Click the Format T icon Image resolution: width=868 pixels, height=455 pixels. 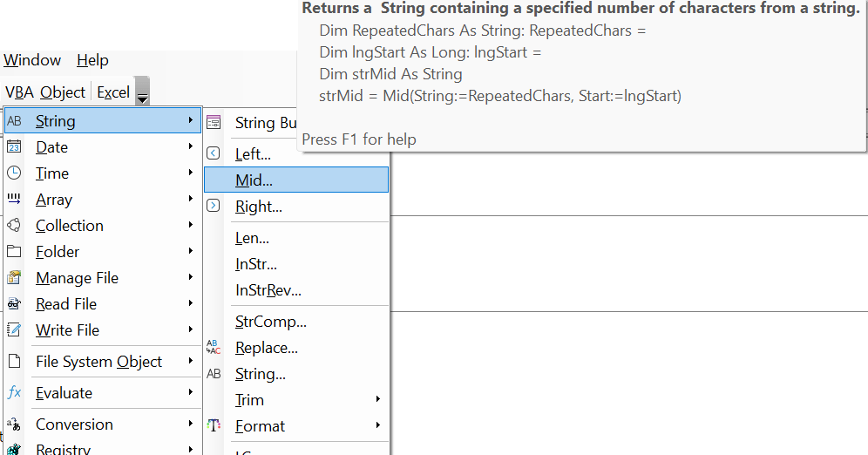tap(214, 425)
